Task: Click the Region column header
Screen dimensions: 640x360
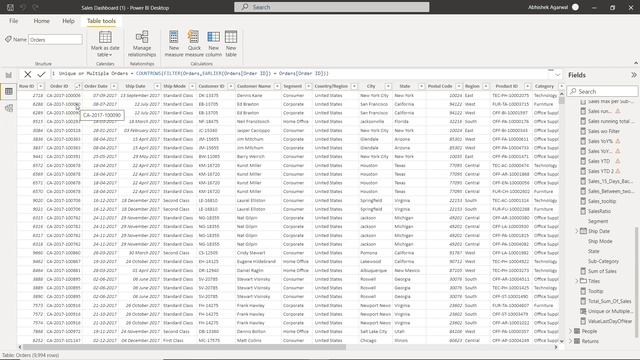Action: tap(472, 87)
